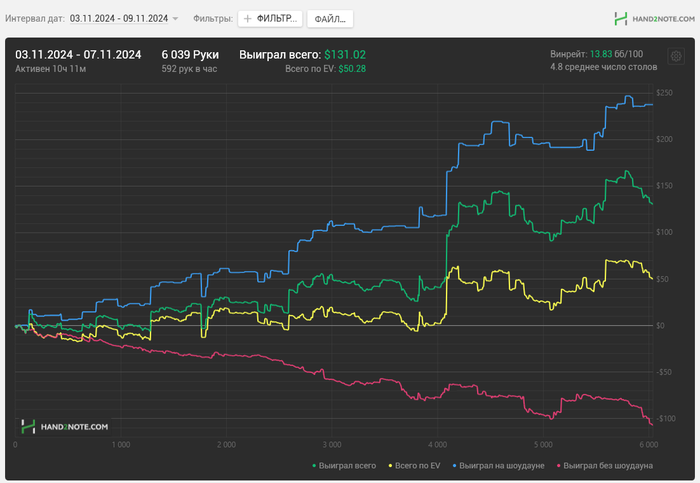700x483 pixels.
Task: Click the Активен 10ч 11м text
Action: click(x=50, y=69)
